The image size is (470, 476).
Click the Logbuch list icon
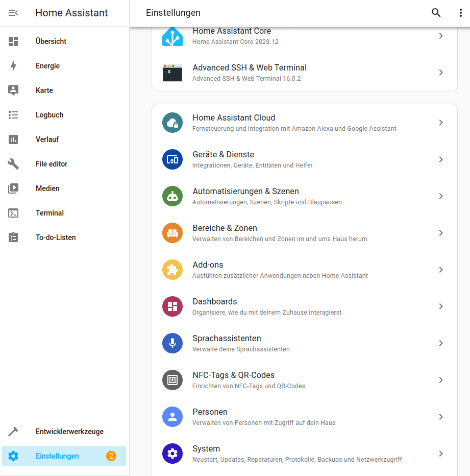pyautogui.click(x=13, y=115)
